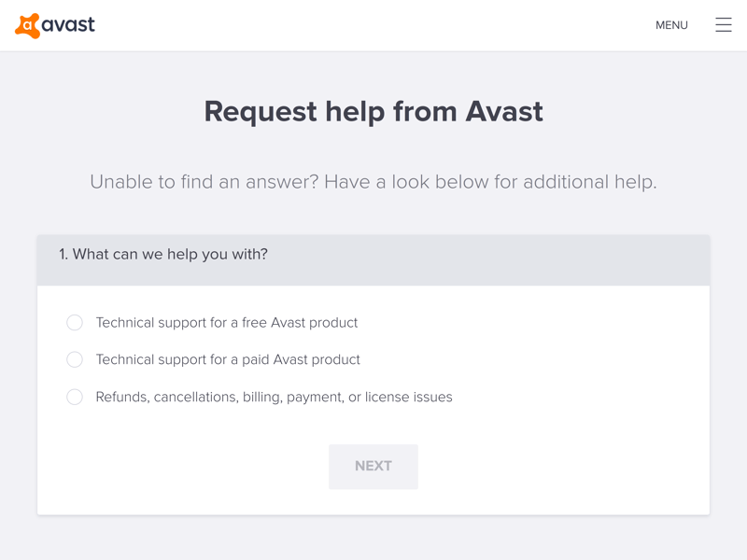
Task: Click the grey page background below the form
Action: (x=373, y=539)
